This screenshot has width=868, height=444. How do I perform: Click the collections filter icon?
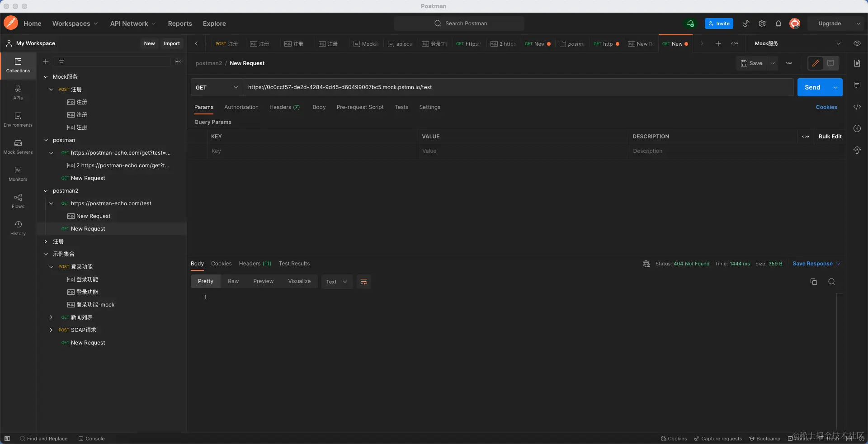click(x=61, y=61)
